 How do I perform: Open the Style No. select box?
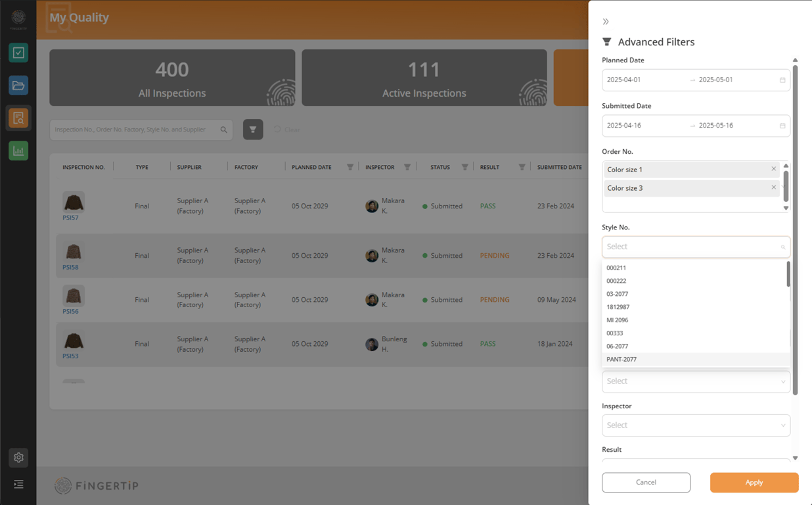(696, 247)
